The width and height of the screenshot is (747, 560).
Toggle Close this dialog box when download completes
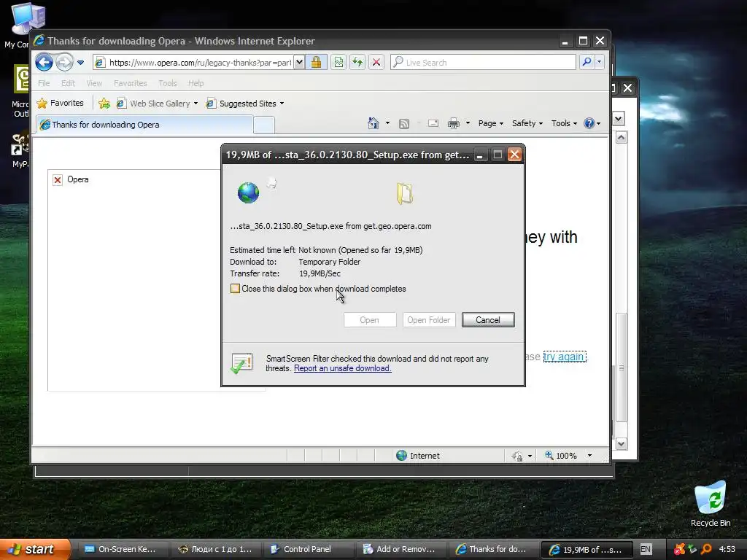coord(235,289)
